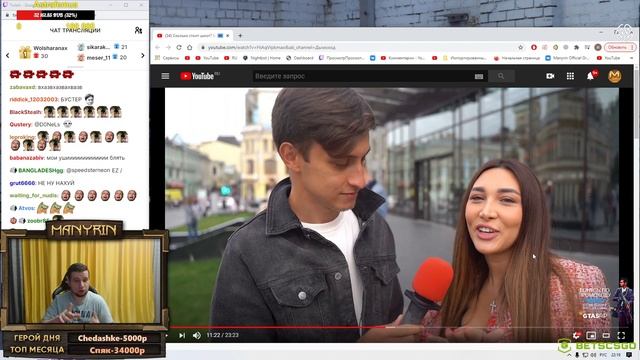The width and height of the screenshot is (640, 360).
Task: Open Windows notification center icon
Action: pyautogui.click(x=630, y=355)
